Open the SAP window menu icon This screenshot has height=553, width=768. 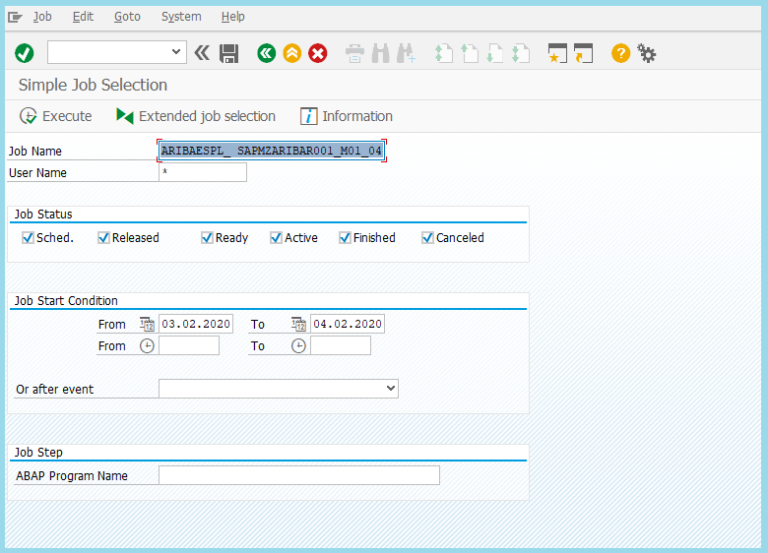tap(15, 17)
